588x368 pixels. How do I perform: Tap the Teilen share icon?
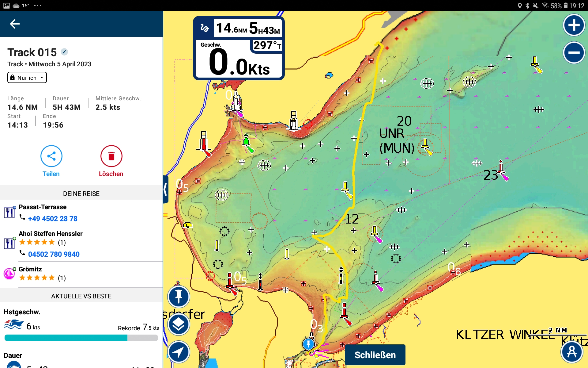point(51,156)
